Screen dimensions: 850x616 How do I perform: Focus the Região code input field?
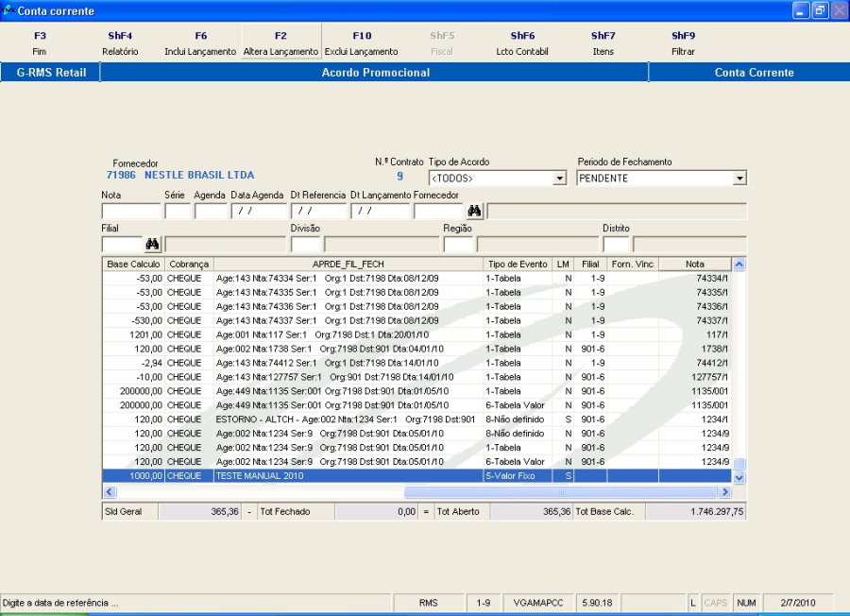click(x=458, y=244)
